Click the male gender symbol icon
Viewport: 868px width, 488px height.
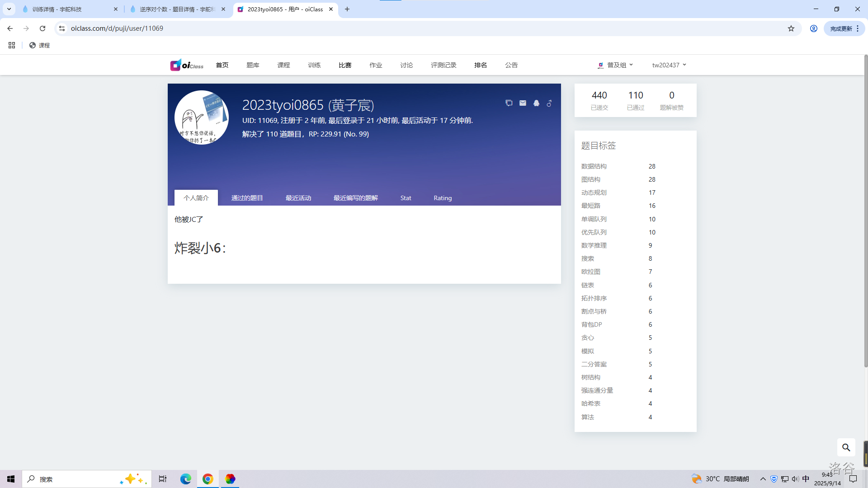tap(549, 103)
